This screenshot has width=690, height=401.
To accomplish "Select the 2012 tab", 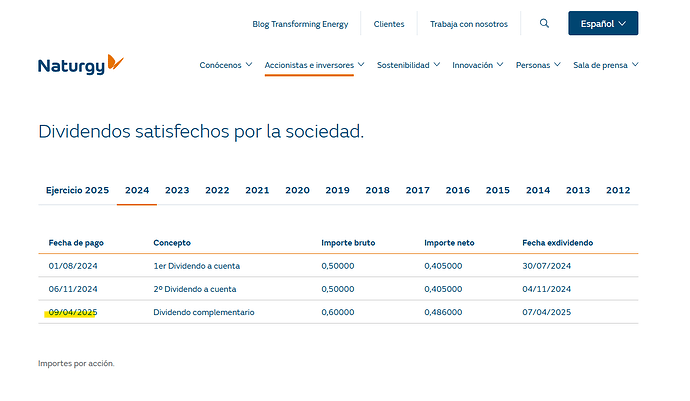I will pyautogui.click(x=618, y=190).
